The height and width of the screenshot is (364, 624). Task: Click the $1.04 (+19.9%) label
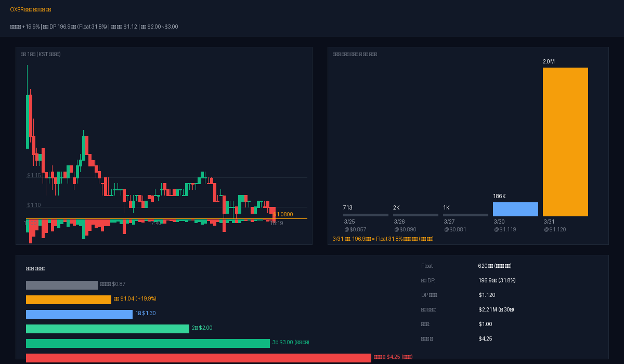click(135, 299)
